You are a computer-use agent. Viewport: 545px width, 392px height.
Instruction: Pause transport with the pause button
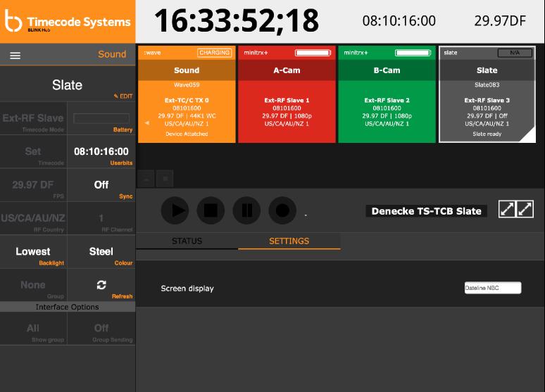pyautogui.click(x=246, y=210)
